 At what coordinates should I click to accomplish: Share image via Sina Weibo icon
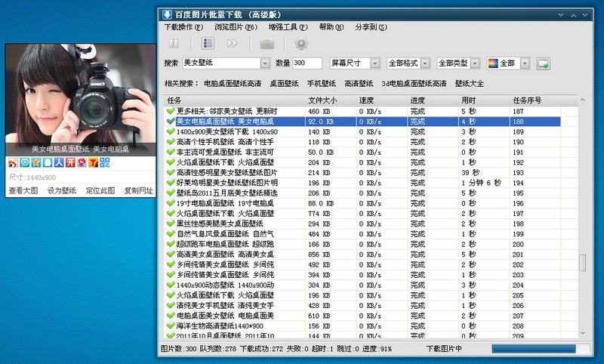click(13, 162)
